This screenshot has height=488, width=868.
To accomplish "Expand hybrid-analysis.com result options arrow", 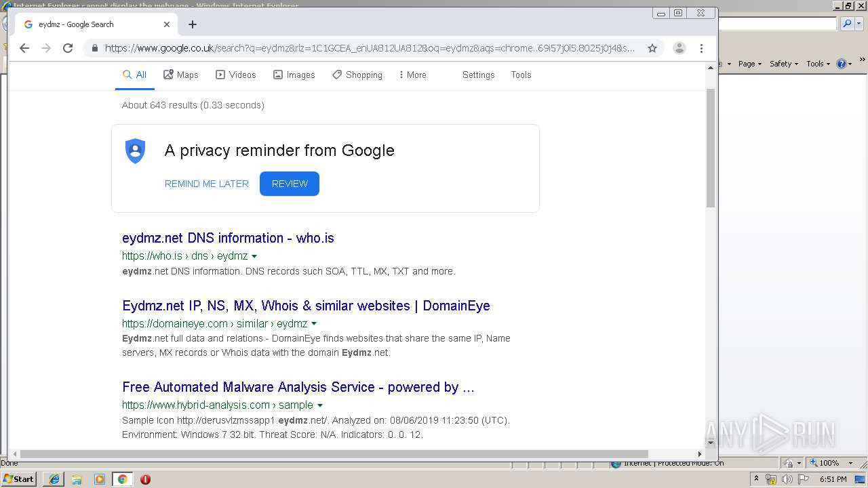I will pos(320,405).
